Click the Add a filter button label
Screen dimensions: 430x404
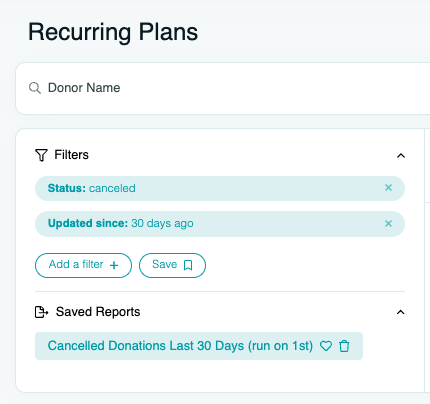click(x=76, y=265)
